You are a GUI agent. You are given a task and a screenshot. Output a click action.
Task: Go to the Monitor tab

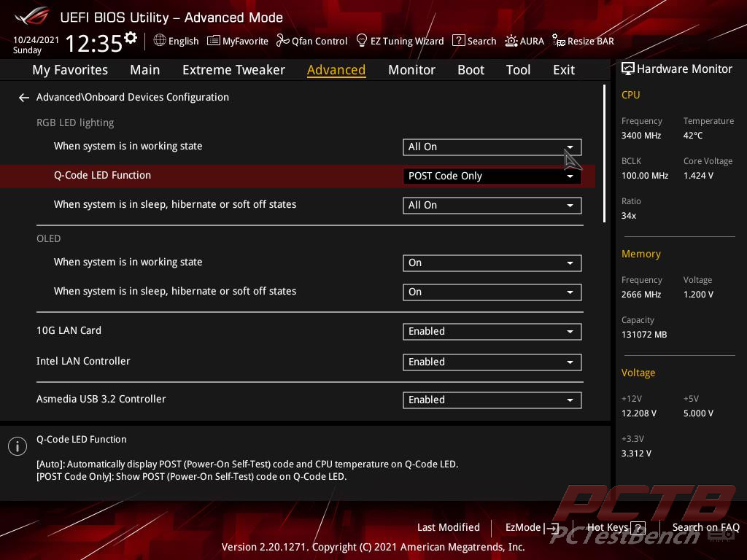coord(411,70)
